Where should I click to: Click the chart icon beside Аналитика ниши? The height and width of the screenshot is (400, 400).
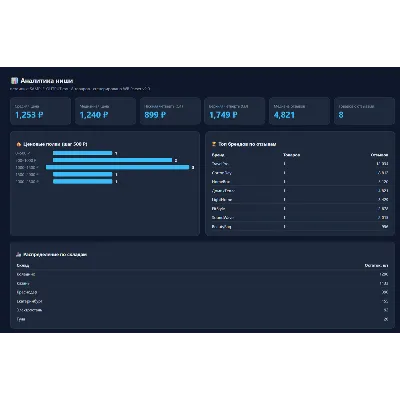[x=14, y=81]
